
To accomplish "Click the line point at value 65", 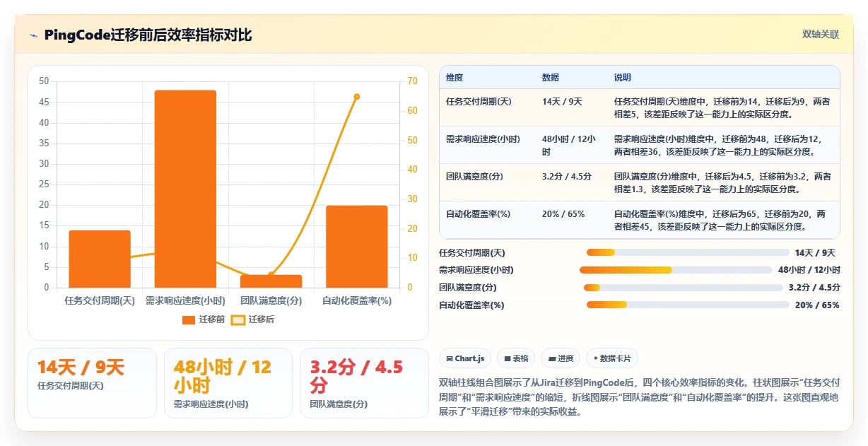I will click(356, 97).
